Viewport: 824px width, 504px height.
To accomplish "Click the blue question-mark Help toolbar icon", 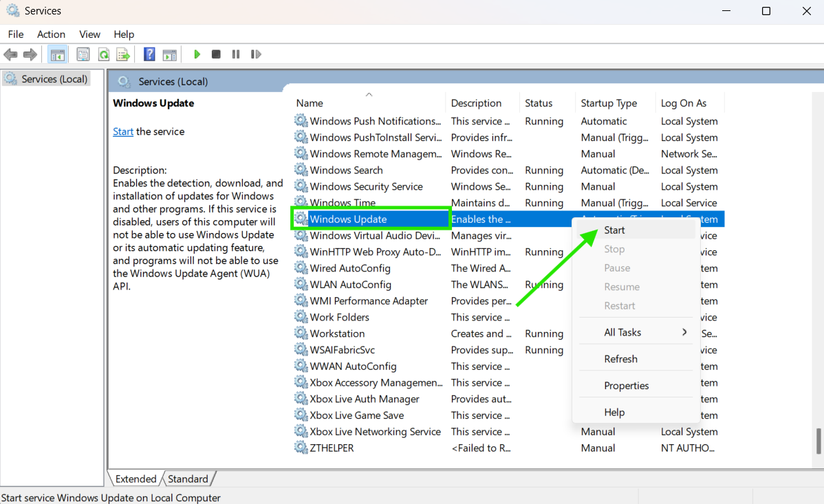I will 149,54.
